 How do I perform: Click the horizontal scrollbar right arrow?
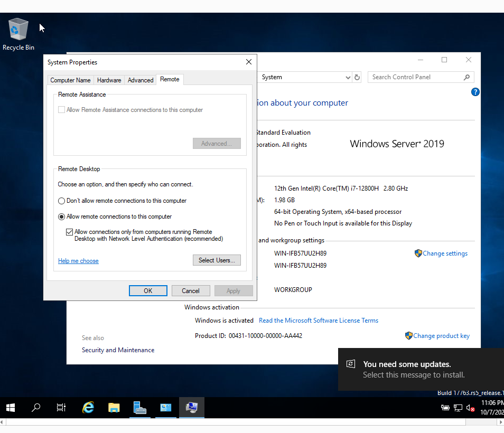pos(501,422)
